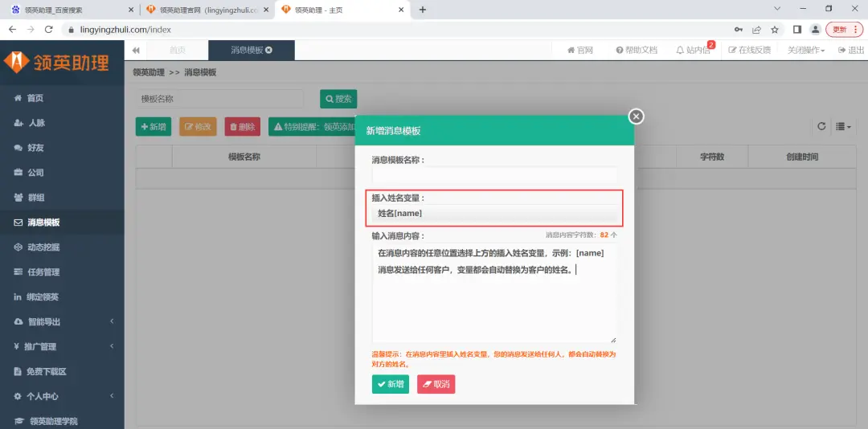The height and width of the screenshot is (429, 868).
Task: Expand the 推广管理 sidebar menu
Action: (x=62, y=346)
